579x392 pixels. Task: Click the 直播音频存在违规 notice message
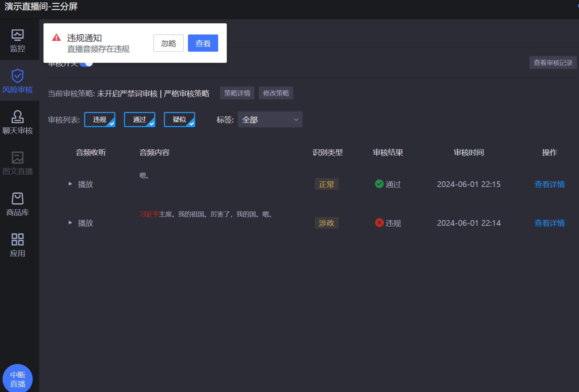[x=98, y=49]
